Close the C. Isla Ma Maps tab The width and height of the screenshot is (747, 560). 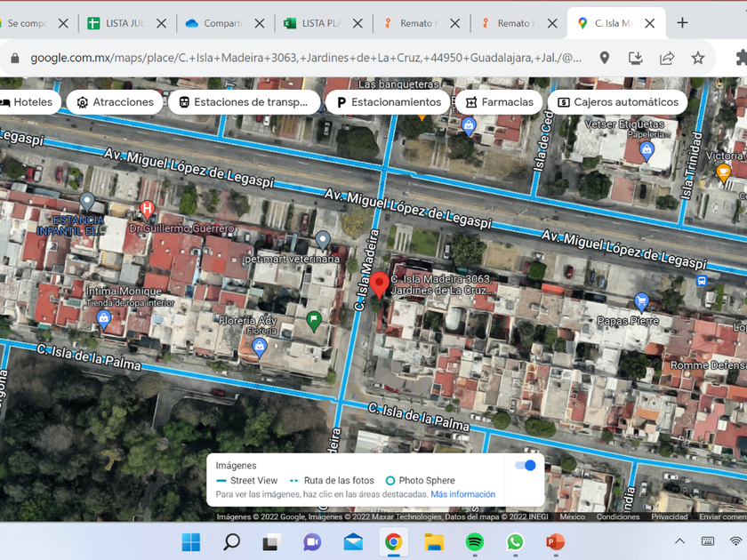tap(649, 23)
